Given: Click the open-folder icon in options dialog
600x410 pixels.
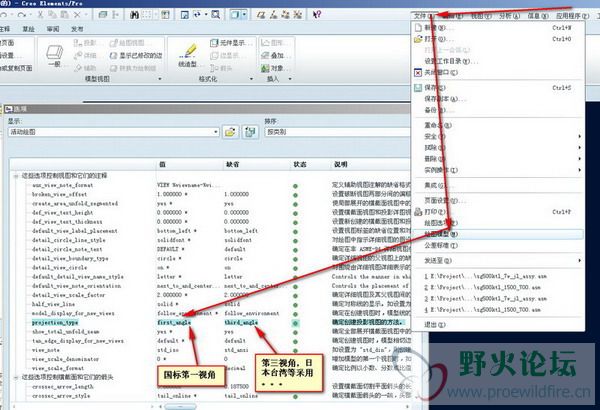Looking at the screenshot, I should click(230, 132).
